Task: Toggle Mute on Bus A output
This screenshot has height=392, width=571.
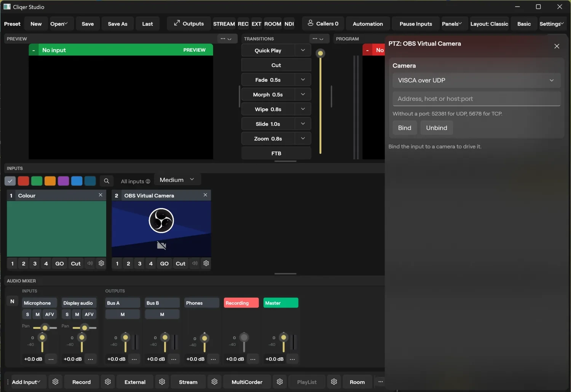Action: pyautogui.click(x=123, y=314)
